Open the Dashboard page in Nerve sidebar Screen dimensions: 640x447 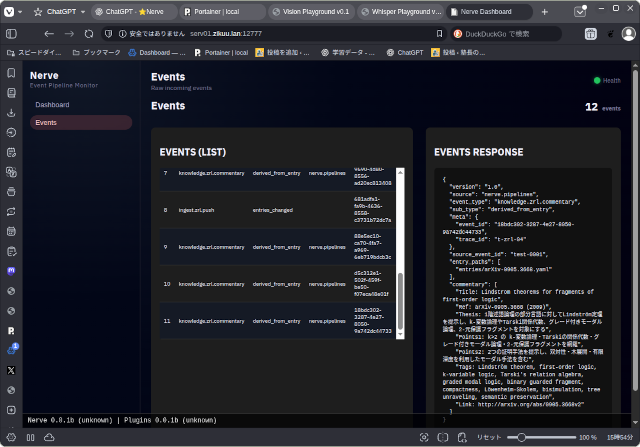(x=52, y=104)
